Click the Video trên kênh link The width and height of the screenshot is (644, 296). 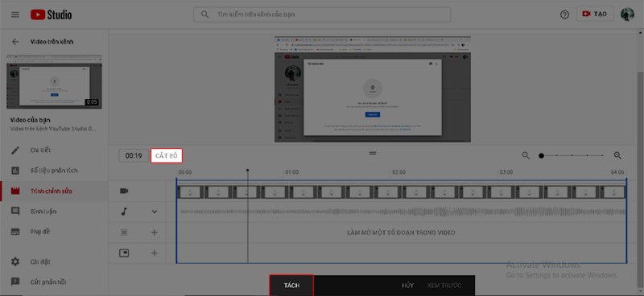[52, 42]
